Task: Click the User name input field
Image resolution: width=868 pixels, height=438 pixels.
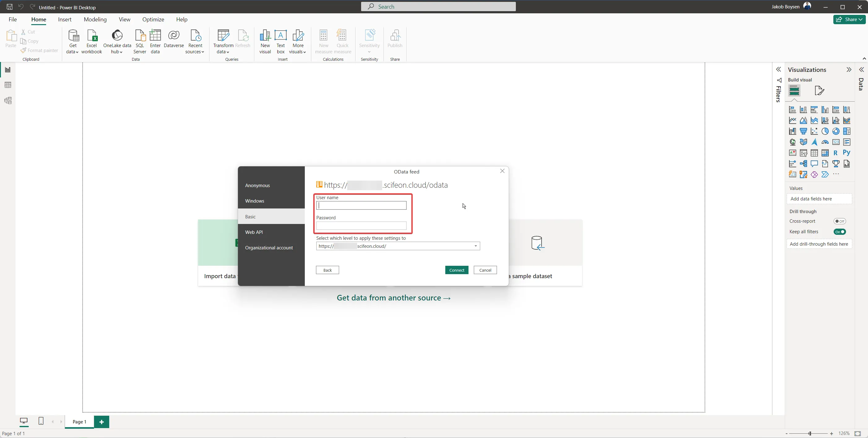Action: click(361, 205)
